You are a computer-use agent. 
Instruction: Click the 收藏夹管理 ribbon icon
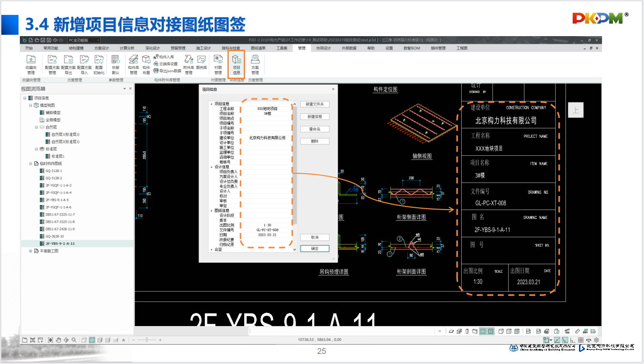point(31,64)
